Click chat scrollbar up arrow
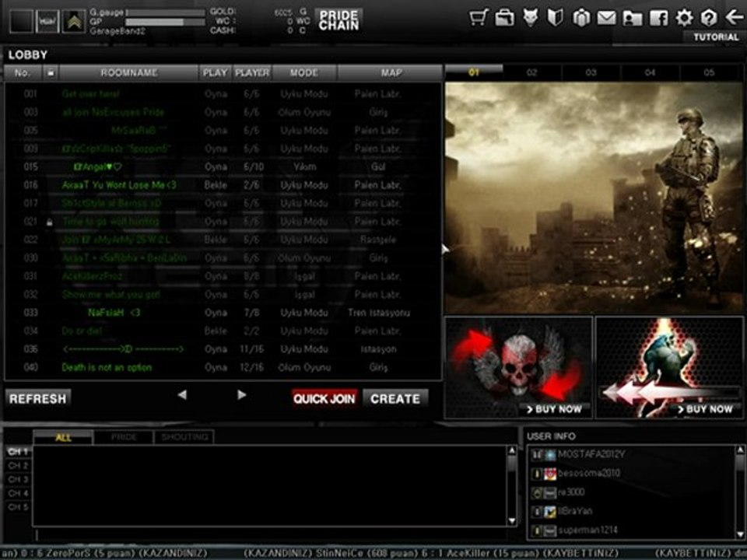This screenshot has width=747, height=560. (x=512, y=450)
